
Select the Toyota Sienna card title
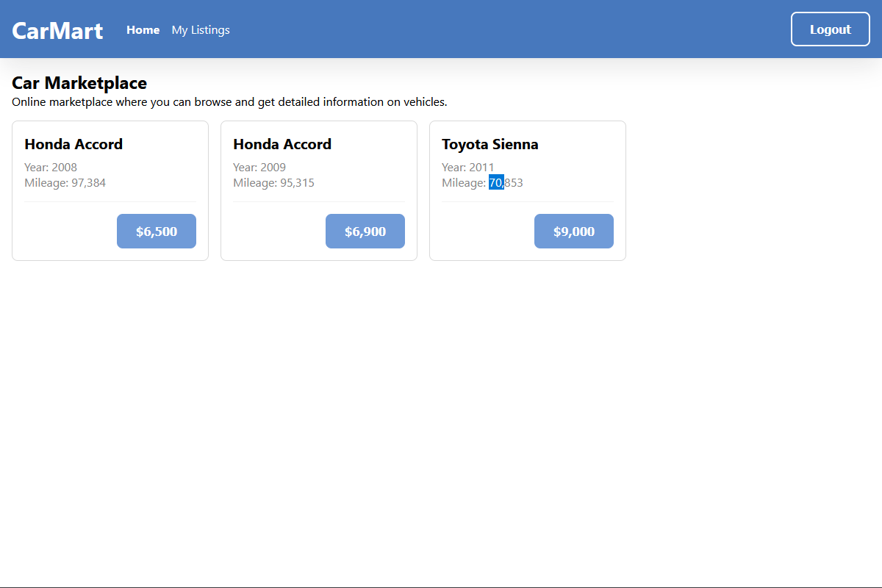click(x=490, y=144)
